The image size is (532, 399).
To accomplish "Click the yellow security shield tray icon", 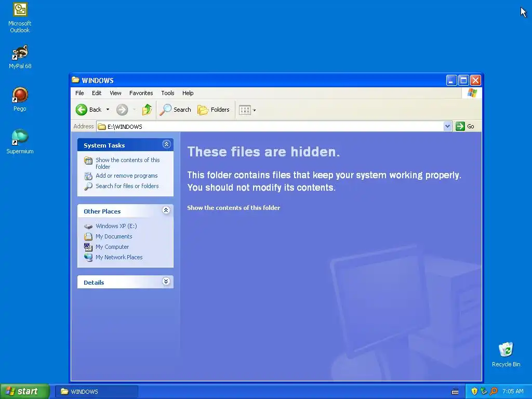I will click(474, 391).
